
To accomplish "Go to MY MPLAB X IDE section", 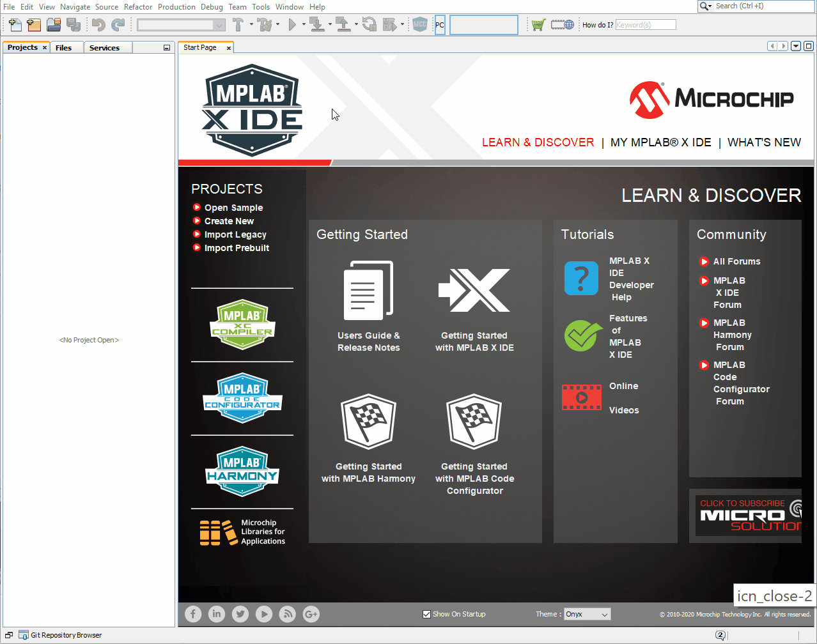I will tap(661, 142).
